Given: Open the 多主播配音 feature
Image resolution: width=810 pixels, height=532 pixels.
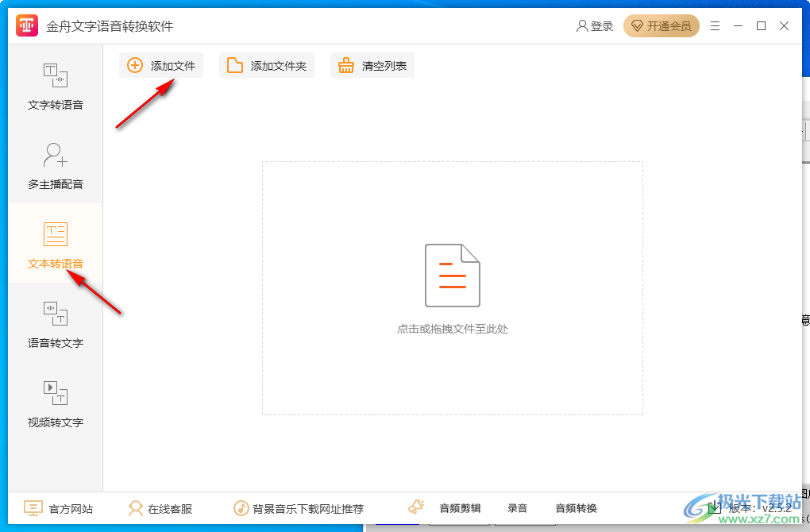Looking at the screenshot, I should (x=54, y=165).
